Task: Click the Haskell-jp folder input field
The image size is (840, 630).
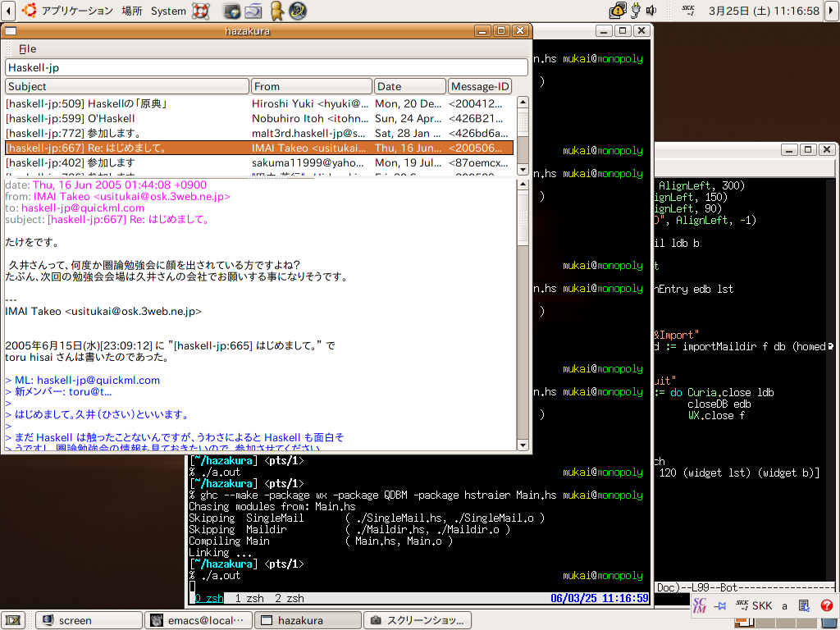Action: [266, 67]
